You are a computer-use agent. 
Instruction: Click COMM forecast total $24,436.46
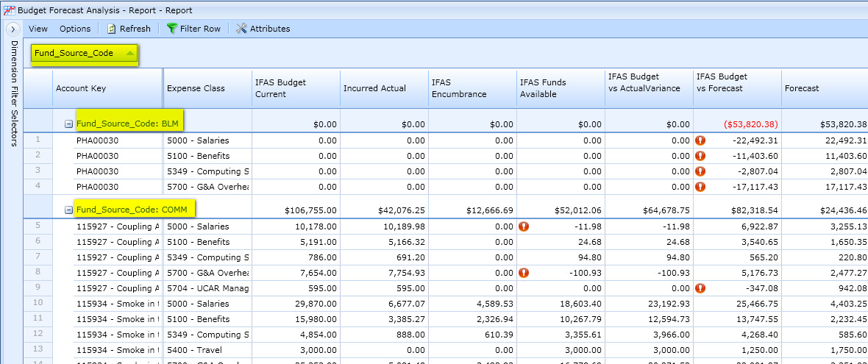point(843,210)
